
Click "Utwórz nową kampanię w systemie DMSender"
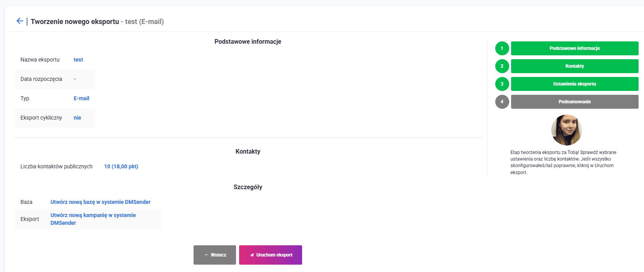point(93,215)
